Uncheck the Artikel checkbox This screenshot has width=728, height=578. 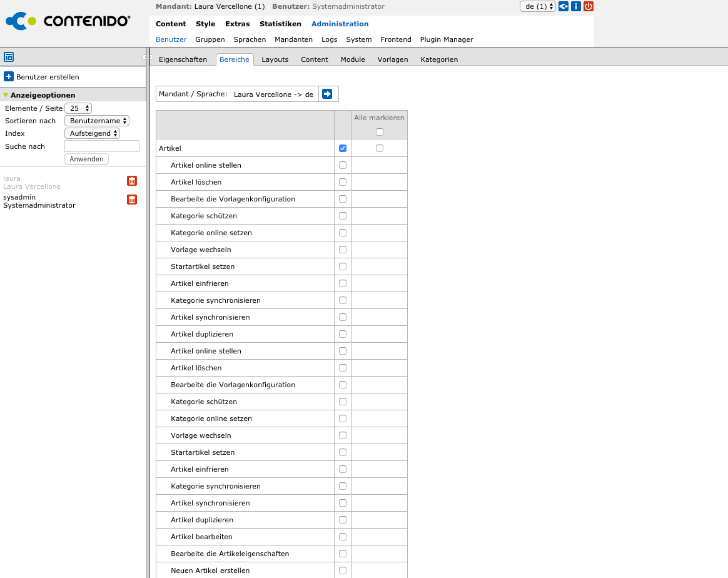pyautogui.click(x=343, y=148)
